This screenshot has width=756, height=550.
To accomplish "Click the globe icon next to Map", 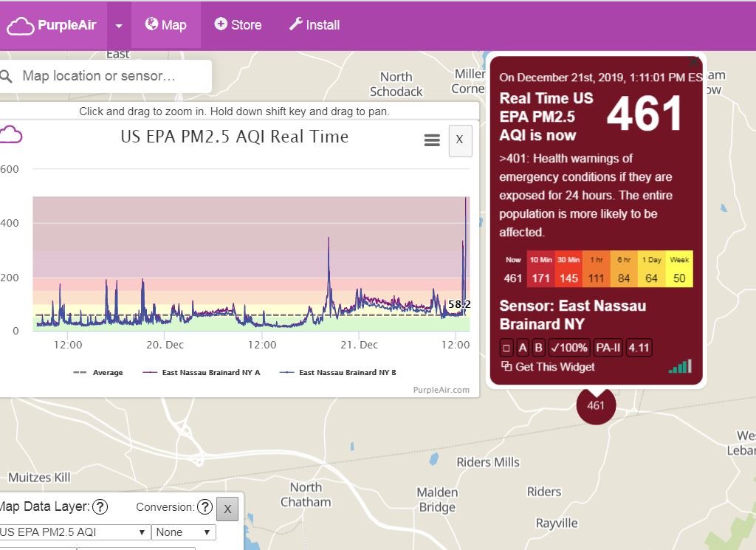I will tap(151, 24).
